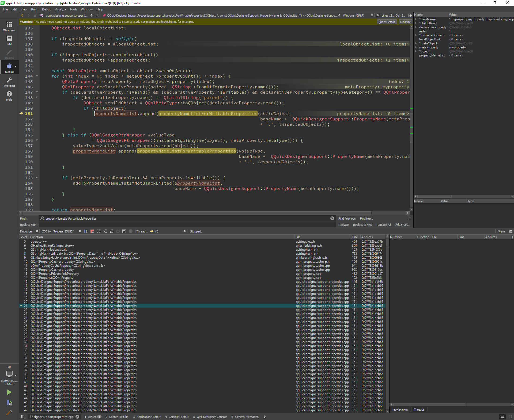Screen dimensions: 514x420
Task: Open the Application Output pane tab
Action: click(146, 417)
